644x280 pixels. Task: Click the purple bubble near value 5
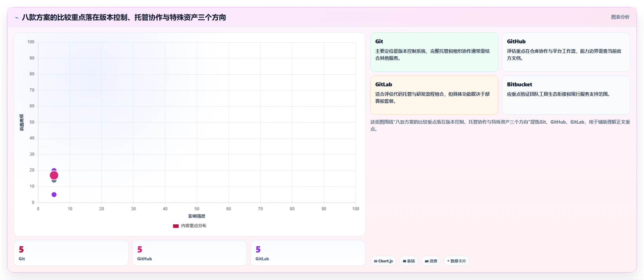[x=54, y=194]
